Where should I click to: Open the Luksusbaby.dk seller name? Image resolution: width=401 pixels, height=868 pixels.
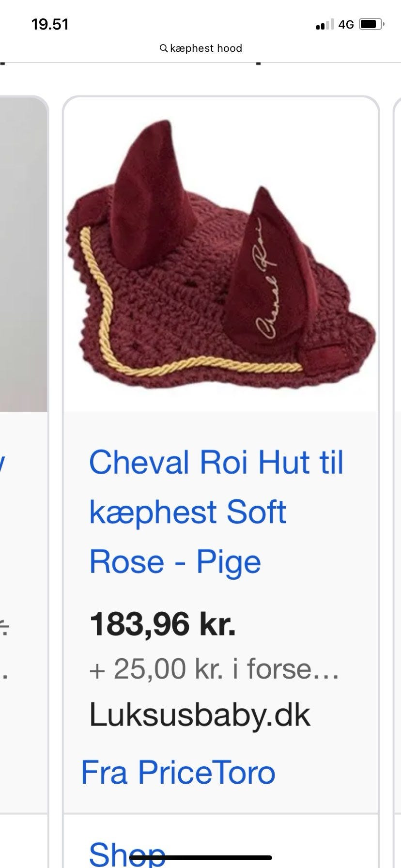(200, 715)
